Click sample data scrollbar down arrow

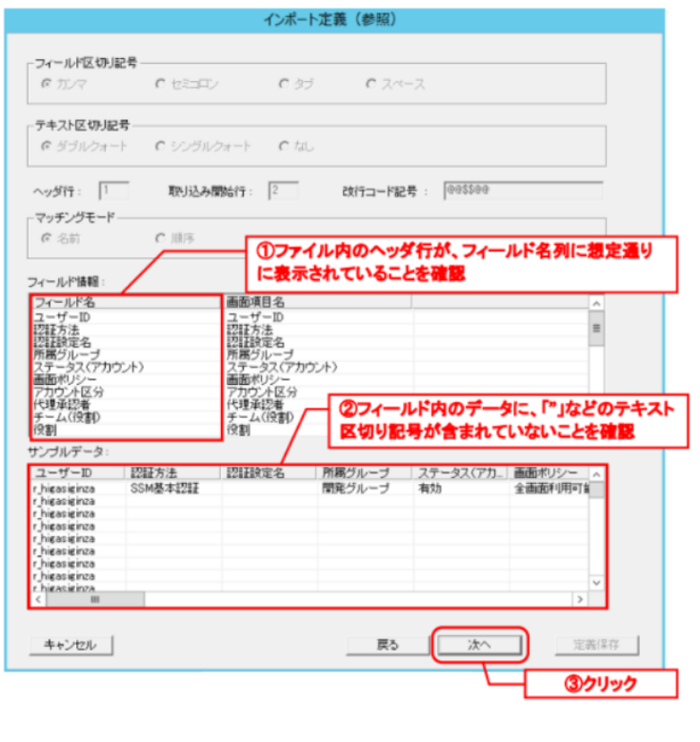[596, 583]
